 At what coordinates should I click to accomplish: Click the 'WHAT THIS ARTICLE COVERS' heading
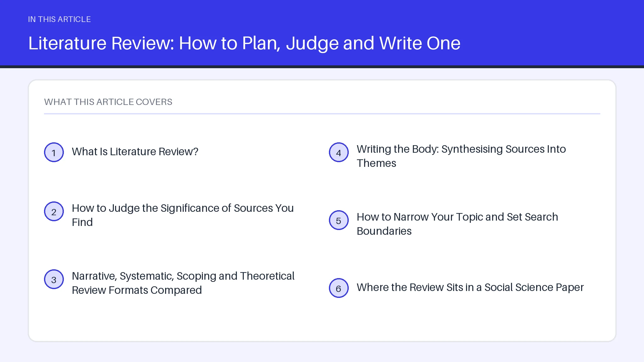coord(108,102)
